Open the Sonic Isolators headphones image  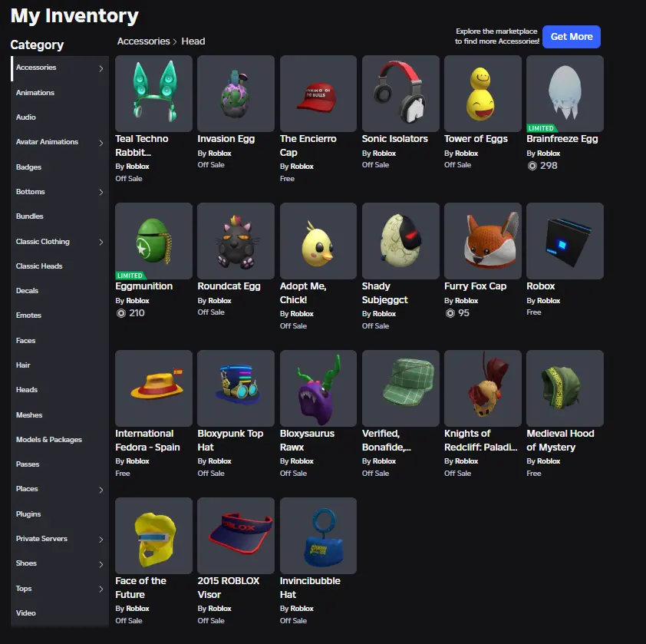coord(400,94)
